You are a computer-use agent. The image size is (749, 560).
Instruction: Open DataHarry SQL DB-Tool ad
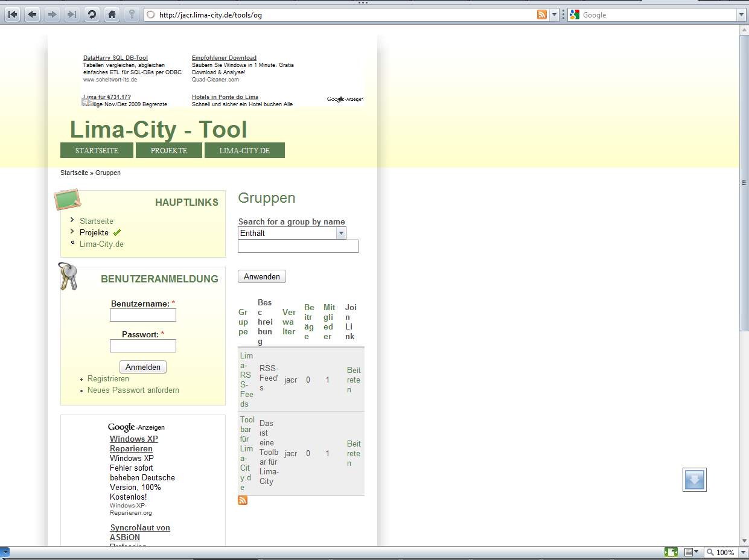click(115, 58)
